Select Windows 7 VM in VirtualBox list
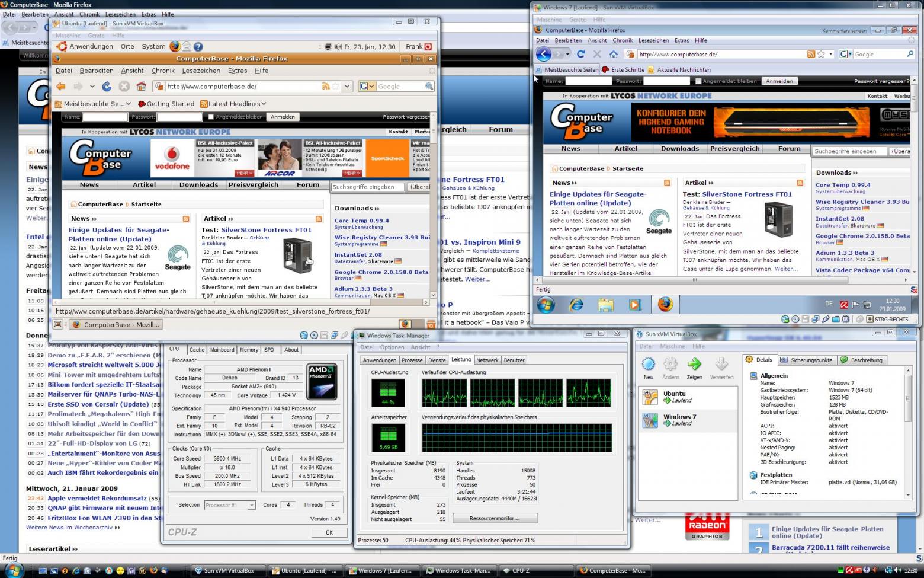The image size is (924, 578). [x=688, y=420]
